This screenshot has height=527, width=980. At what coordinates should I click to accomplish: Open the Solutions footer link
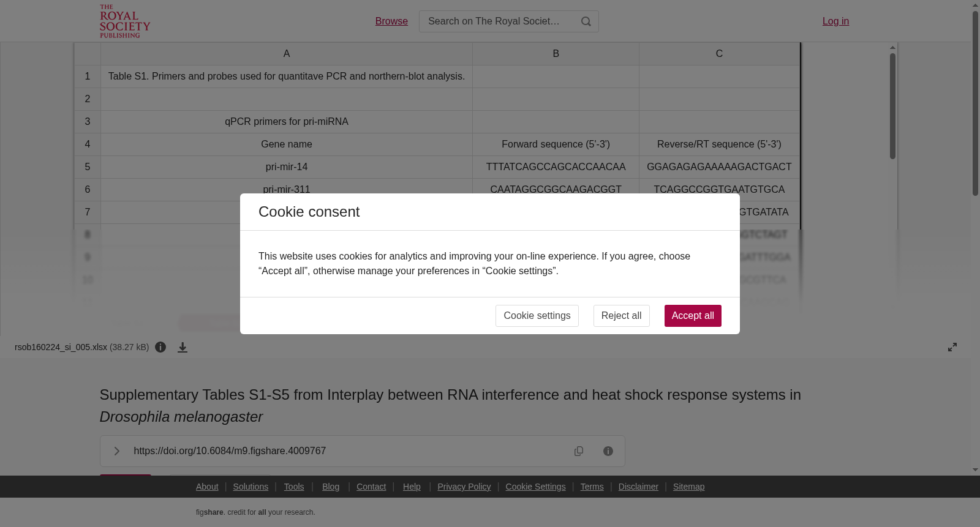click(x=251, y=487)
